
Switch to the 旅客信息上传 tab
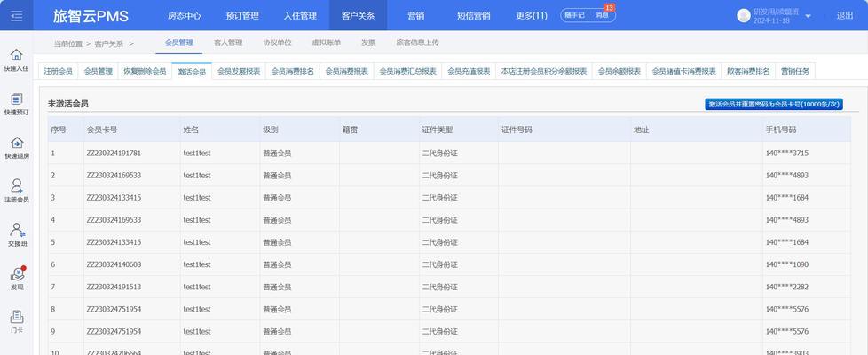pyautogui.click(x=417, y=43)
